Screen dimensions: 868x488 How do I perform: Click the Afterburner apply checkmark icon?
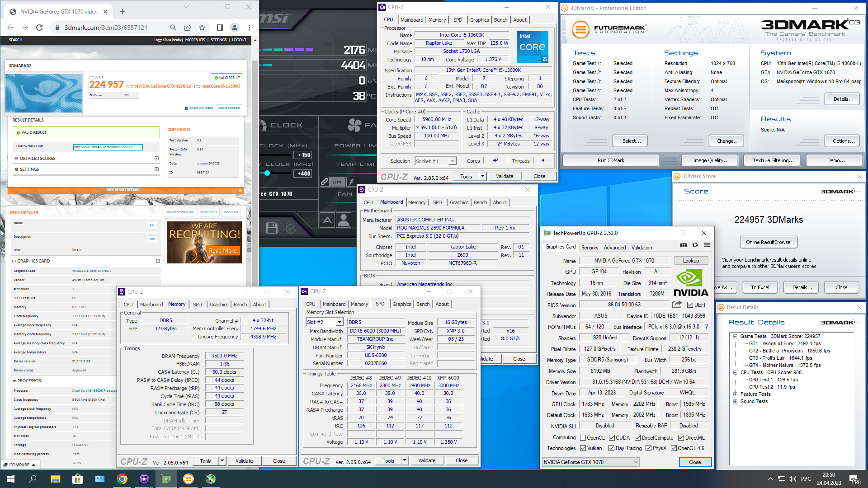click(291, 228)
